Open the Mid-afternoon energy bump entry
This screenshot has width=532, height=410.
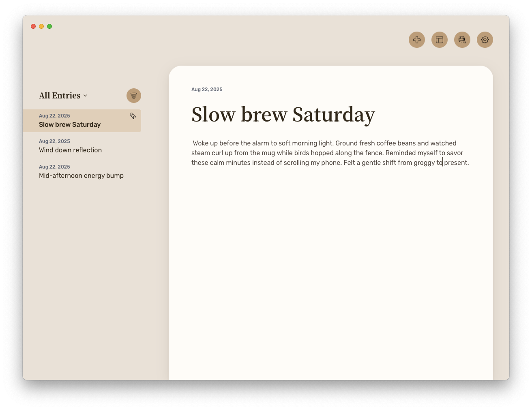click(82, 175)
